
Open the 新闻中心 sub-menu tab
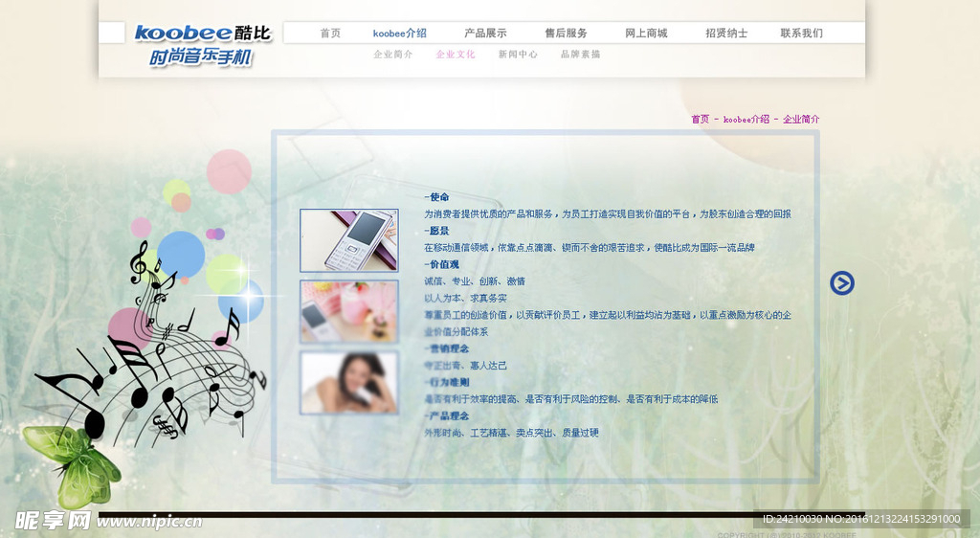click(518, 55)
